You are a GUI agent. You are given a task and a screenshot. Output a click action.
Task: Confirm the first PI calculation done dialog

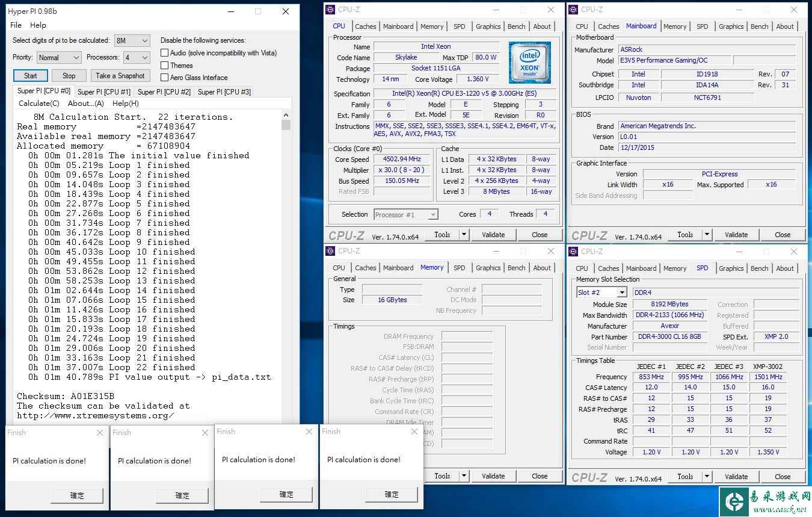point(78,495)
